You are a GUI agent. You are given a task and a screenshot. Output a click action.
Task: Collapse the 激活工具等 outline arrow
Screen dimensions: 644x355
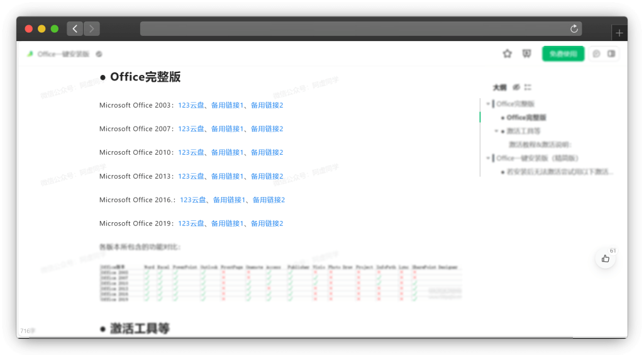click(496, 131)
